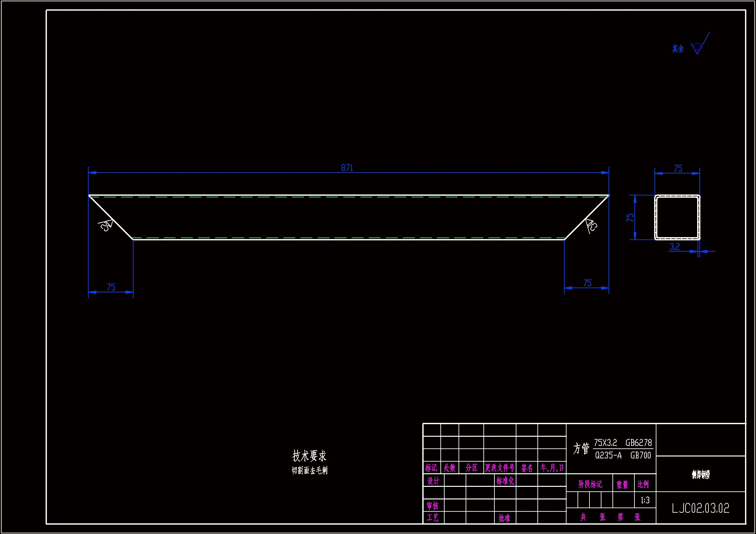Select the 更改文件号 header cell

(499, 467)
